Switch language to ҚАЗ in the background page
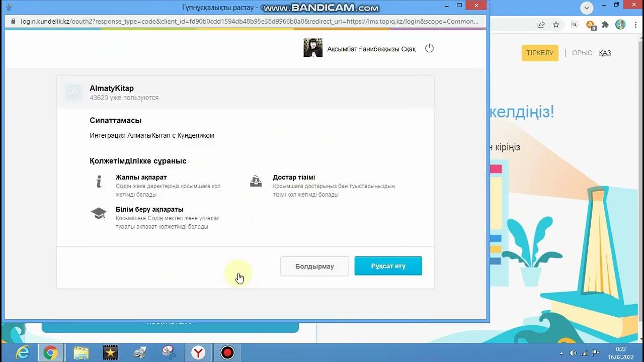 [x=605, y=53]
